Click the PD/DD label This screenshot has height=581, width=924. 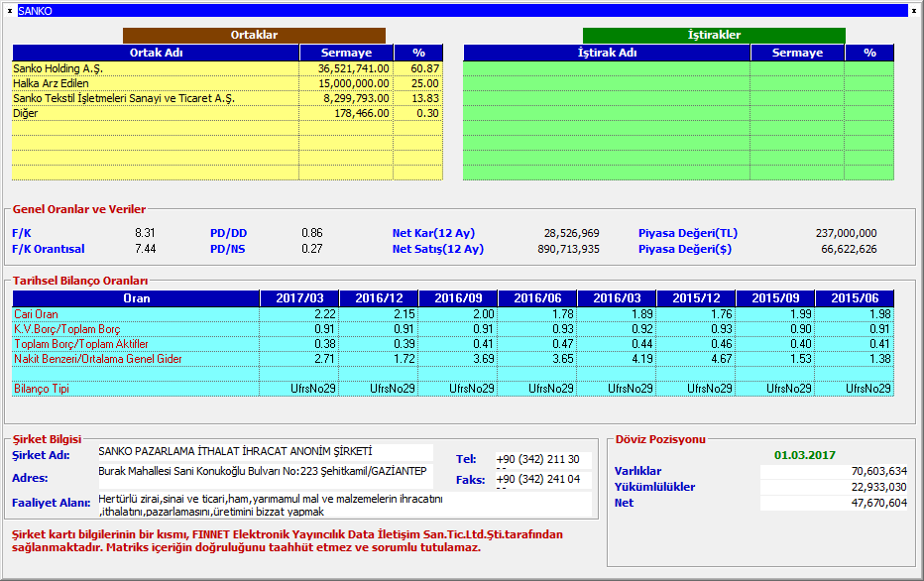[229, 233]
